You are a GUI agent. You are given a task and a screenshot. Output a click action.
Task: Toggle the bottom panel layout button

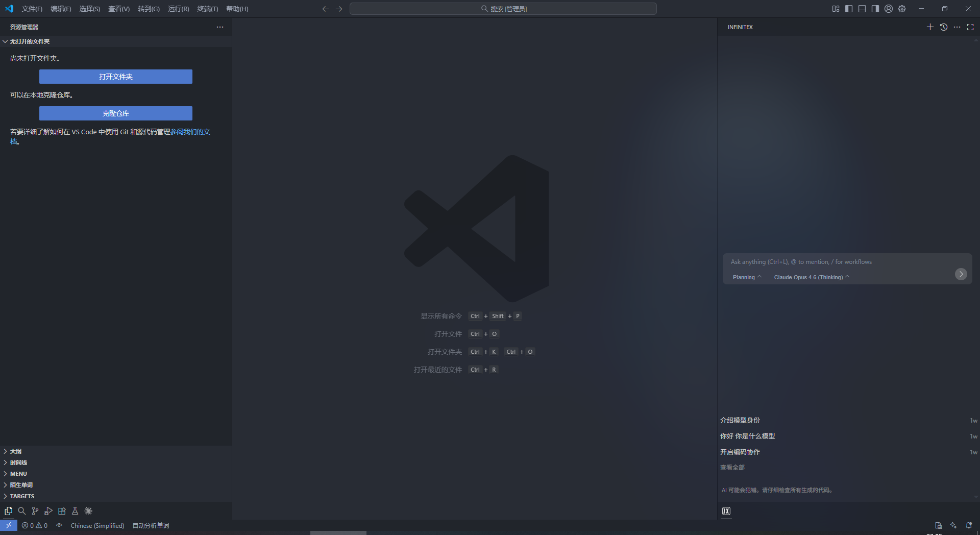click(x=862, y=9)
